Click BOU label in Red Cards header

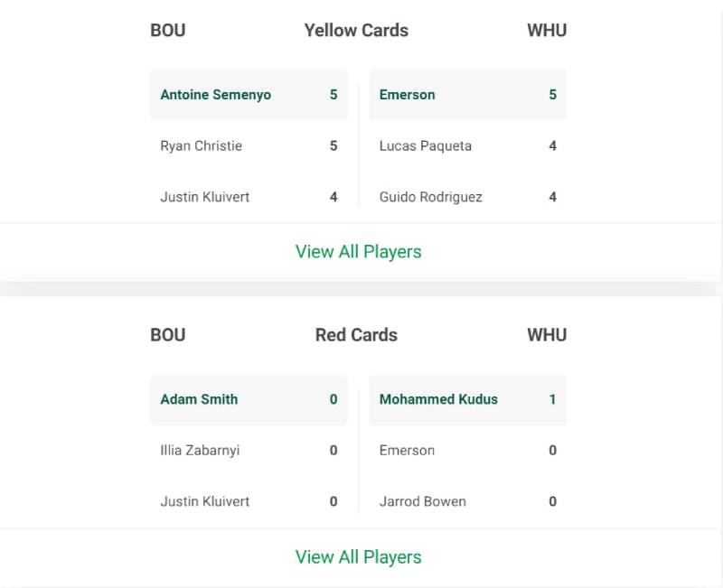168,335
